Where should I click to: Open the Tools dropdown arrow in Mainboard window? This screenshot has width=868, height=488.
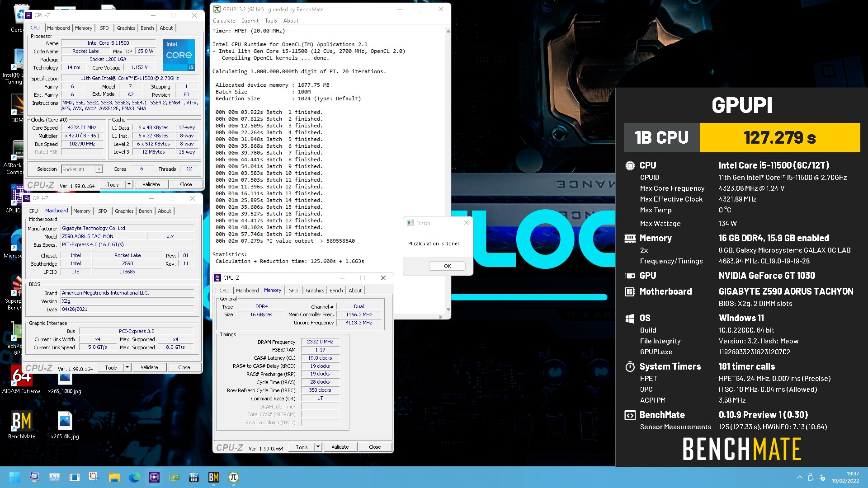point(127,367)
